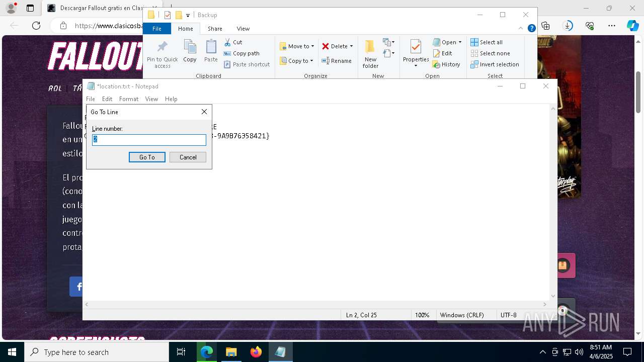This screenshot has height=362, width=644.
Task: Open Notepad File menu
Action: [x=91, y=99]
